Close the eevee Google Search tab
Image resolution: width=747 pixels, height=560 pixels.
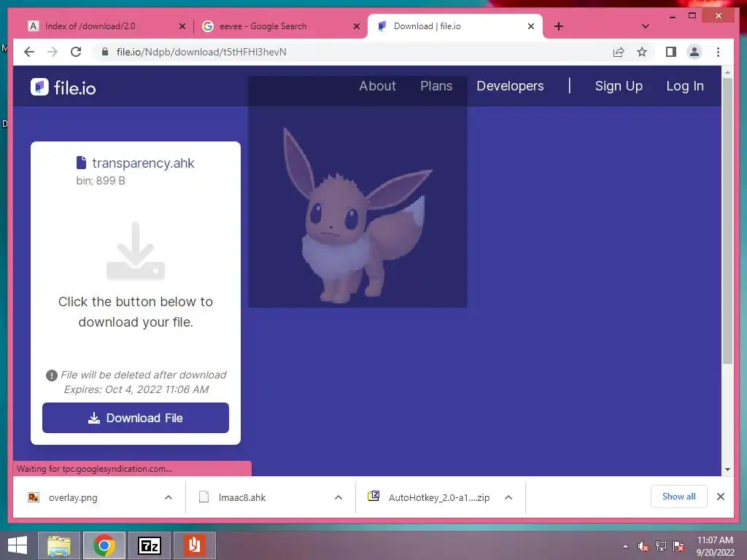coord(356,26)
